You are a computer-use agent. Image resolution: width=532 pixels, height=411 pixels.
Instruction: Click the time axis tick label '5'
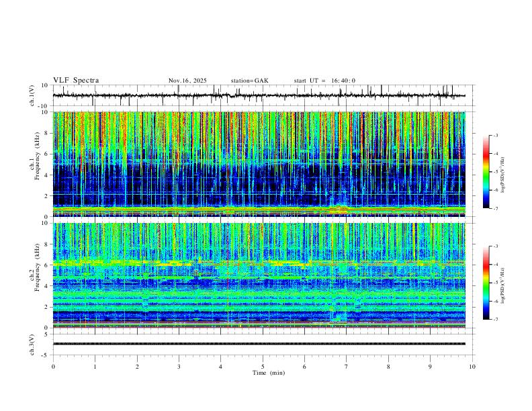coord(263,367)
